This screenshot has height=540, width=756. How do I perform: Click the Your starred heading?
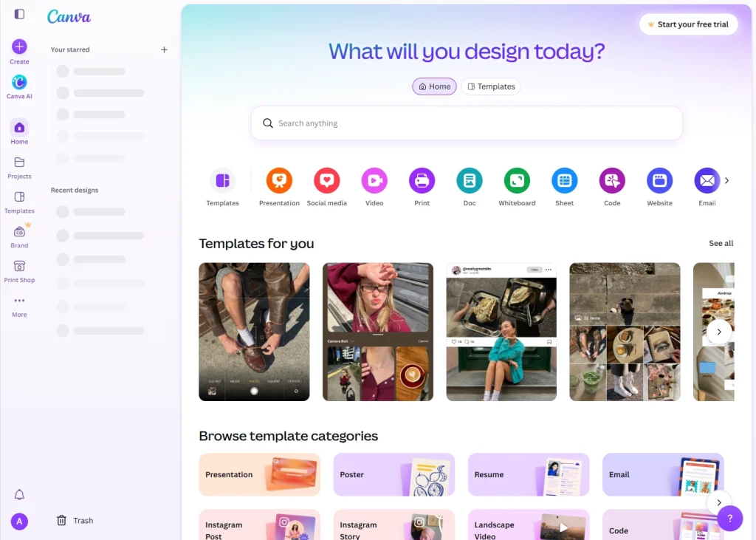click(70, 49)
